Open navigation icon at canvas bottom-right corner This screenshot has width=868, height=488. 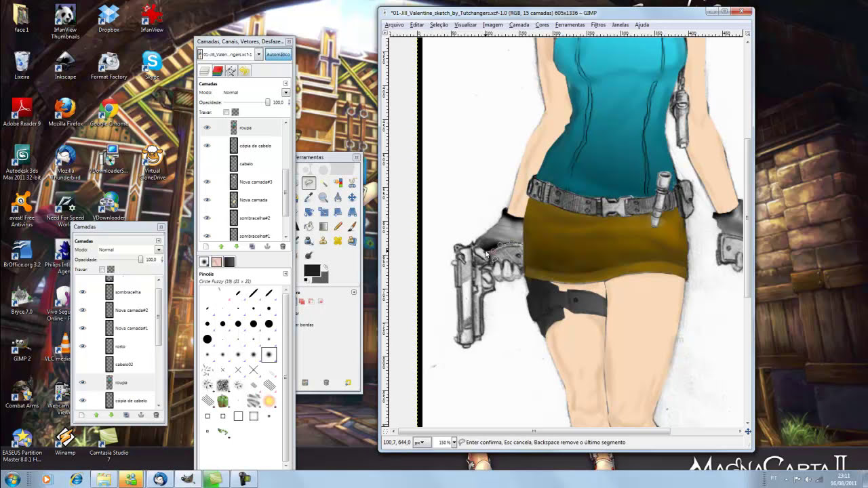tap(748, 432)
